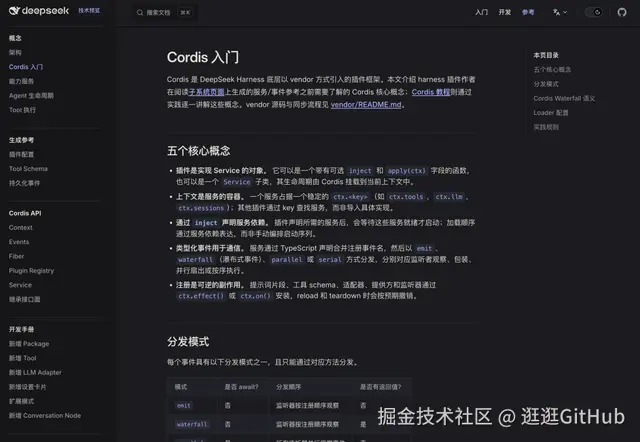Viewport: 640px width, 442px height.
Task: Open Fiber under Cordis API
Action: pyautogui.click(x=16, y=256)
